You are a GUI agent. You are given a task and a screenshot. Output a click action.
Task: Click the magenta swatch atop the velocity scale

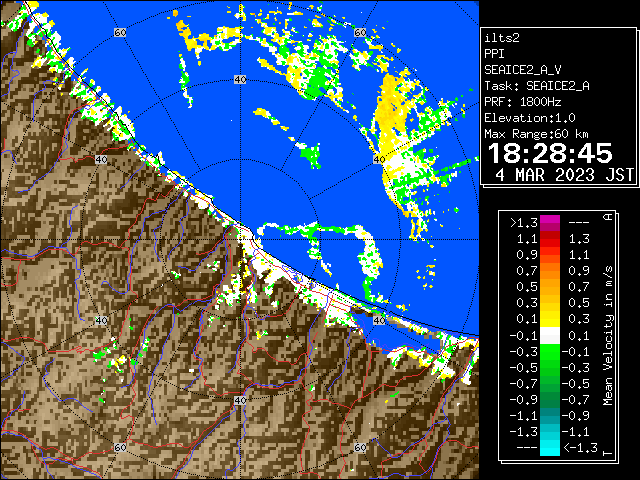click(x=550, y=223)
